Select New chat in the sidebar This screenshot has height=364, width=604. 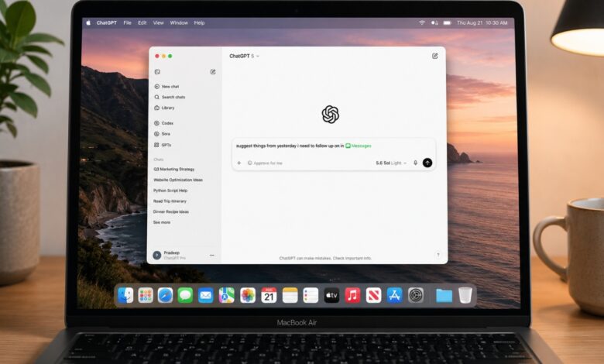[166, 87]
